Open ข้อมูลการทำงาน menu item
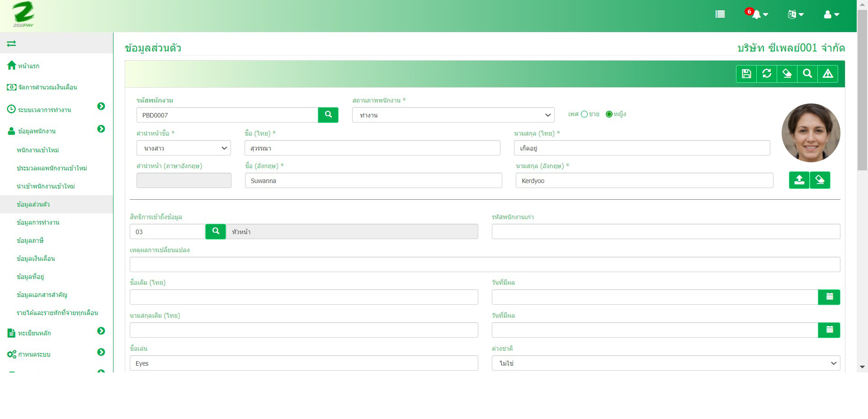 coord(38,222)
